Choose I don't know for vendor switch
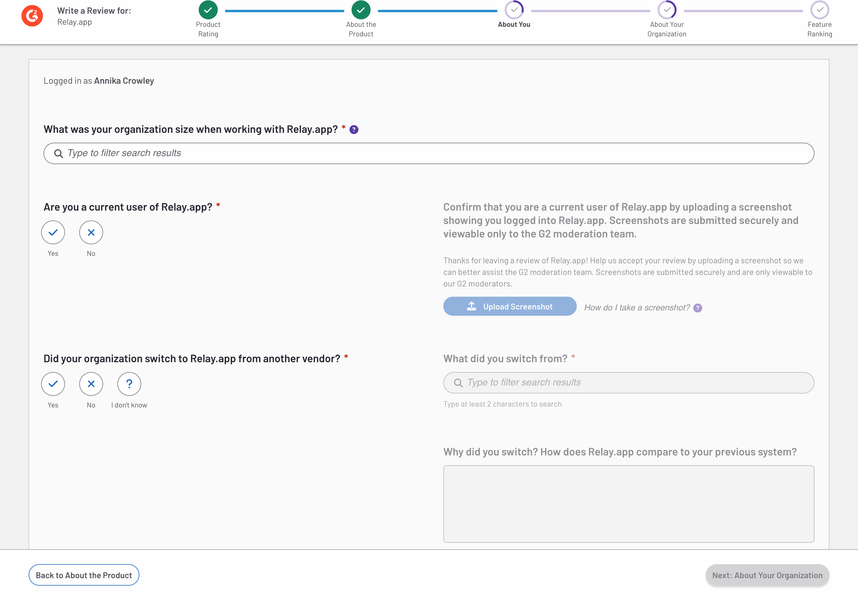Image resolution: width=858 pixels, height=616 pixels. click(x=129, y=384)
